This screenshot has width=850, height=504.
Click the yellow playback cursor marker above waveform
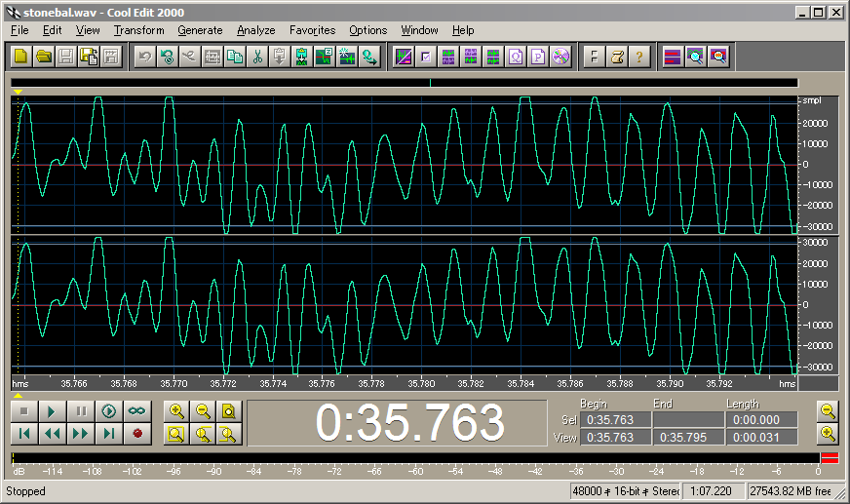[x=18, y=92]
